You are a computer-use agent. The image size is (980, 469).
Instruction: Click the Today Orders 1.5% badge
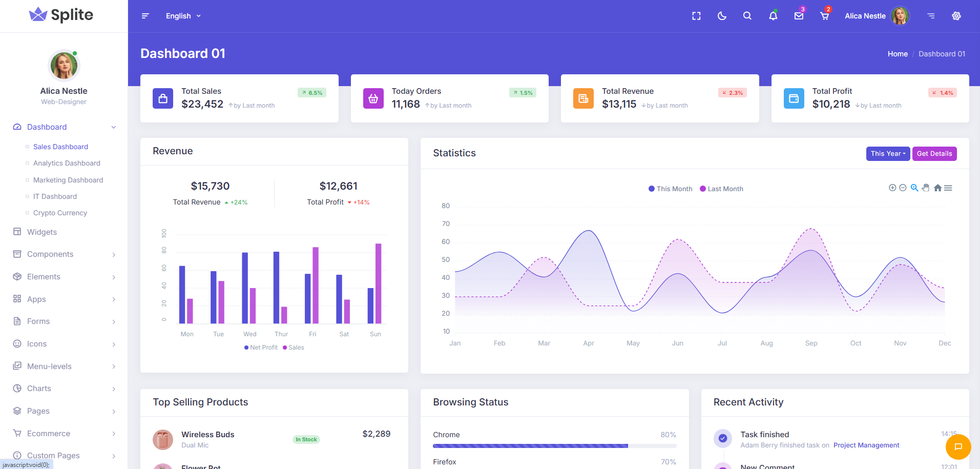coord(523,93)
